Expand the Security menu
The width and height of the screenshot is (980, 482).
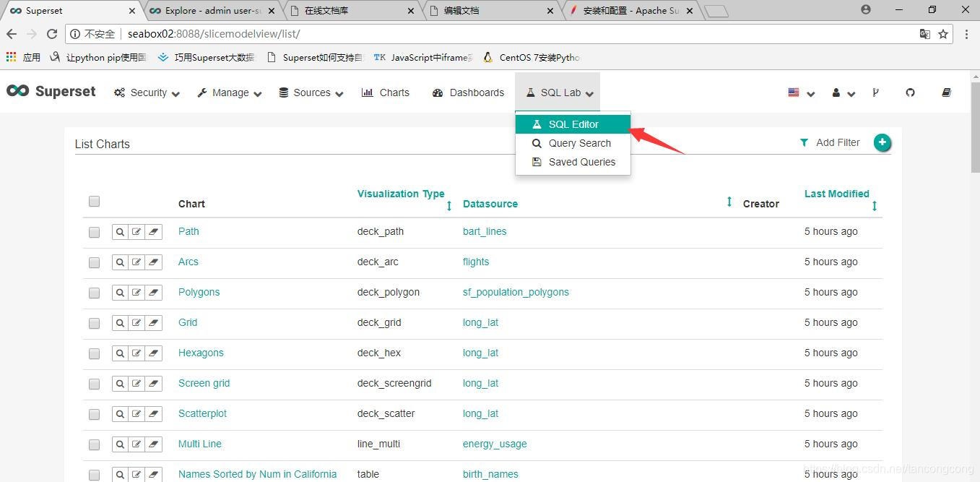click(x=147, y=92)
